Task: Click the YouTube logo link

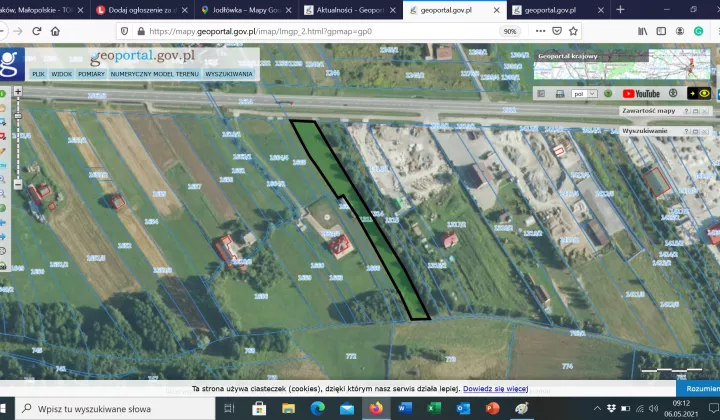Action: (x=641, y=94)
